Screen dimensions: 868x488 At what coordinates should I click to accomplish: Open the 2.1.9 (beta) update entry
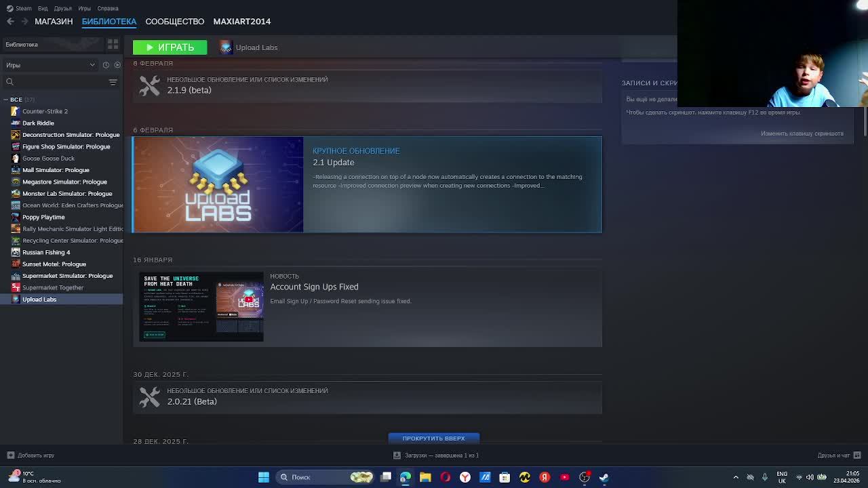click(x=367, y=85)
